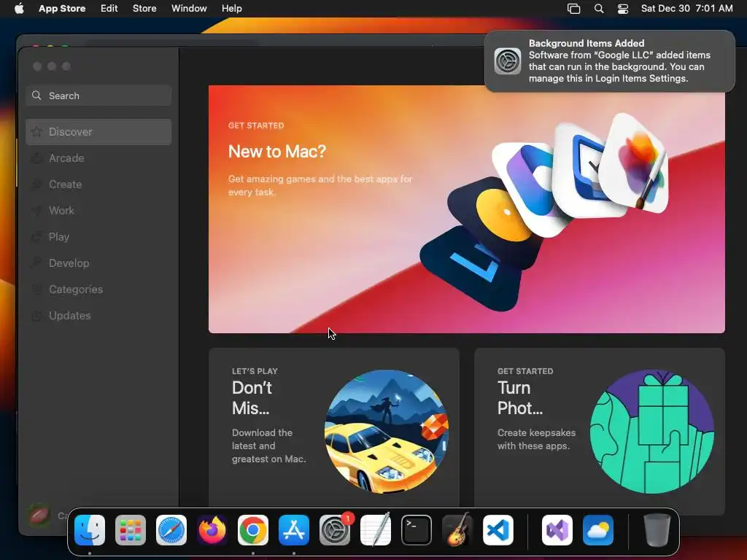Open the Store menu

[x=144, y=9]
